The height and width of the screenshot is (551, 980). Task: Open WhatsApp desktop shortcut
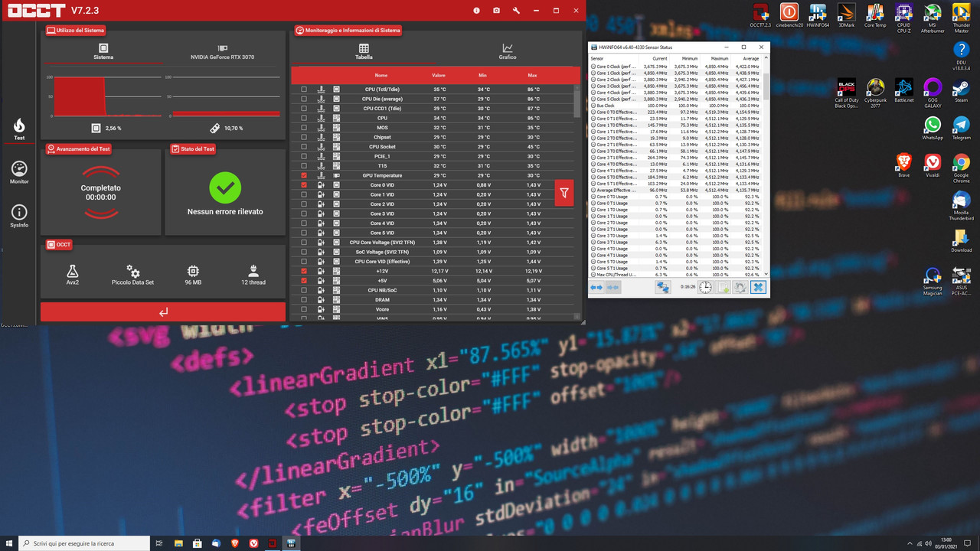[x=933, y=128]
